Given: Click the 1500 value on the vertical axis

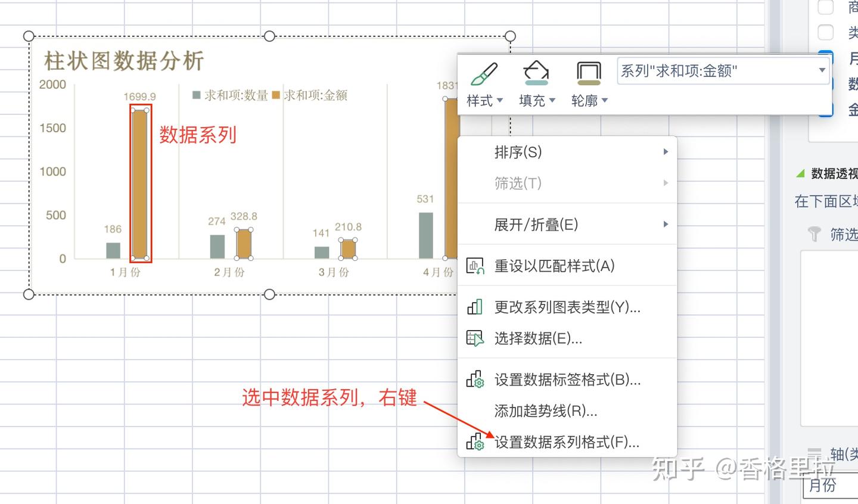Looking at the screenshot, I should pyautogui.click(x=52, y=128).
